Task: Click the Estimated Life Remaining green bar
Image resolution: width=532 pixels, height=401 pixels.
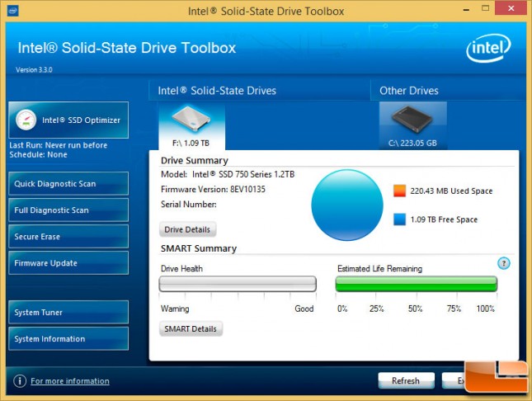Action: coord(417,284)
